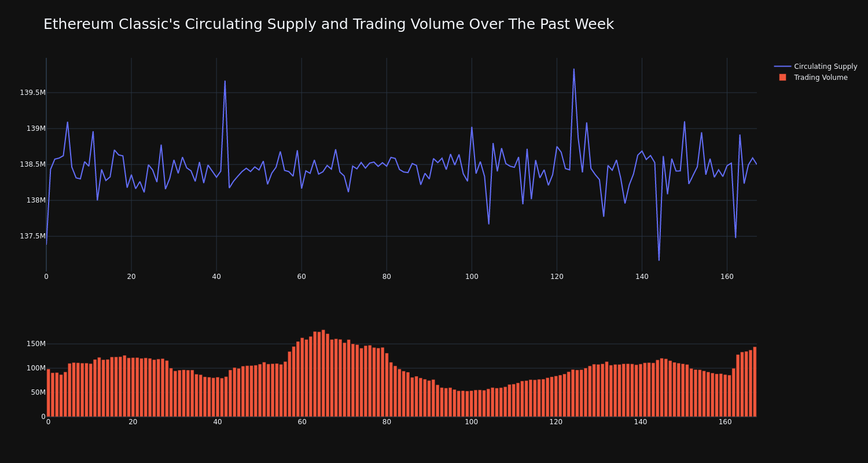
Task: Click the lowest supply dip below 137.5M
Action: click(x=659, y=260)
